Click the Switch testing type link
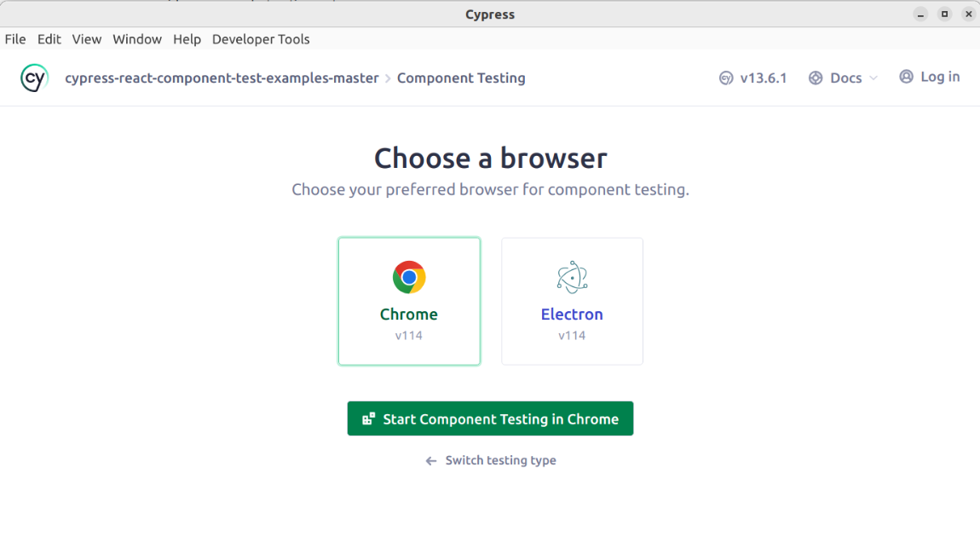This screenshot has height=554, width=980. pos(500,460)
